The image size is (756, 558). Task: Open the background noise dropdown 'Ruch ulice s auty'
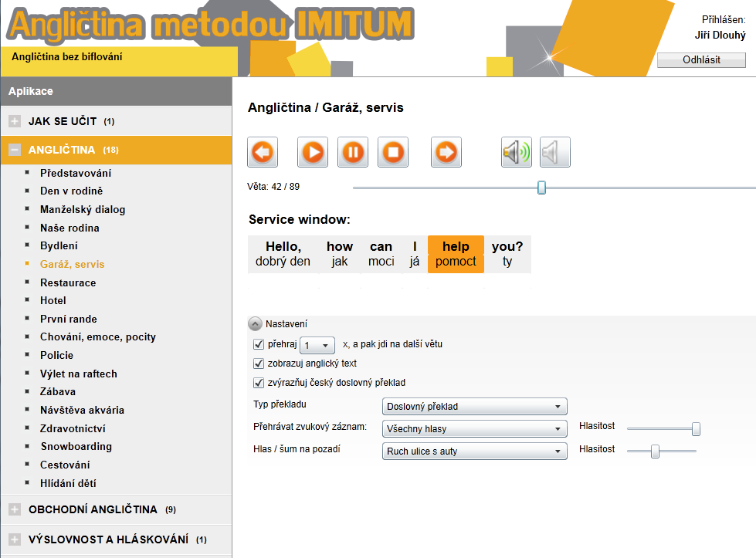pos(474,451)
